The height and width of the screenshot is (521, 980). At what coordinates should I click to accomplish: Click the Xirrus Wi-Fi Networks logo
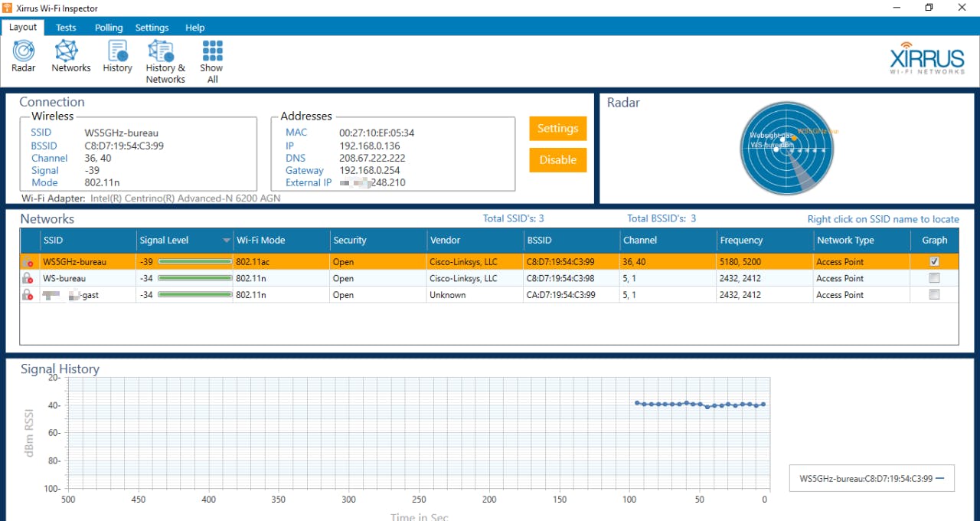[x=927, y=59]
